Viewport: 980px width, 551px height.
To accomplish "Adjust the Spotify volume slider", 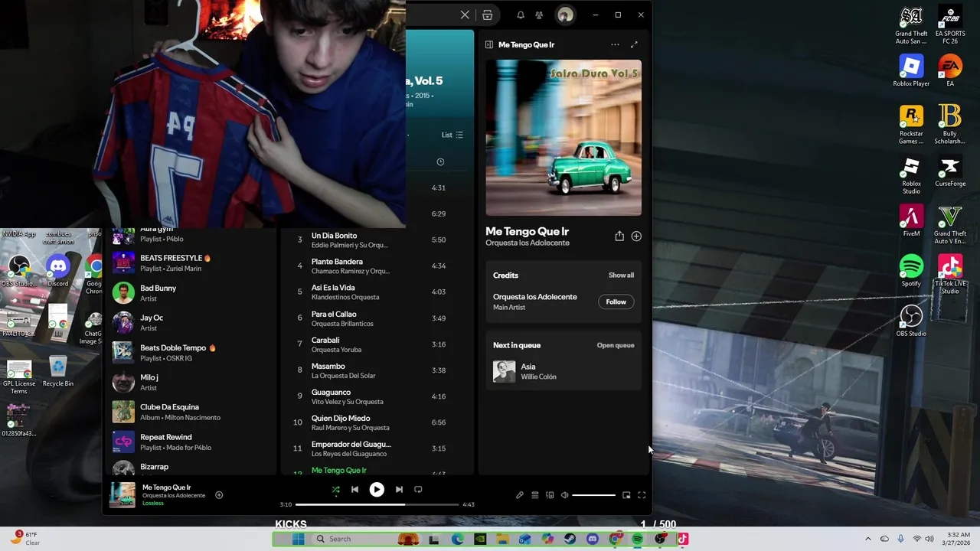I will tap(593, 495).
